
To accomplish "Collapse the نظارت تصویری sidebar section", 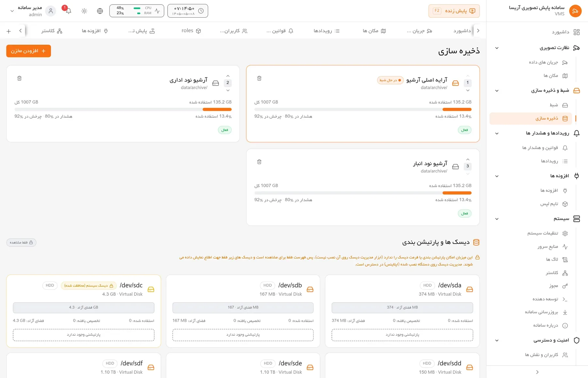I will 497,48.
